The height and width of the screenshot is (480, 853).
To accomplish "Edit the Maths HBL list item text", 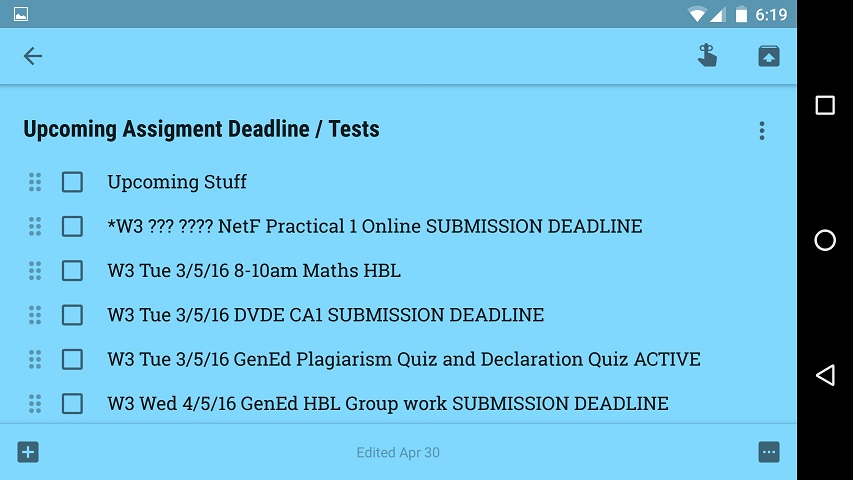I will (x=254, y=270).
